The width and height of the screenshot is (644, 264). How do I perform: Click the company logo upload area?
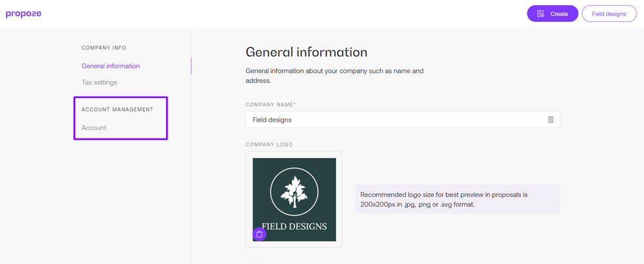[x=294, y=200]
